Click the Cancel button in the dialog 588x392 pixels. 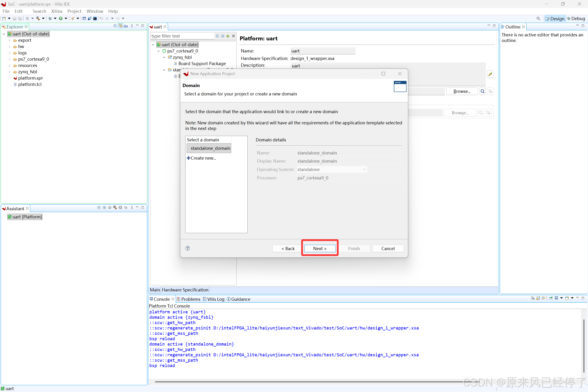pos(388,248)
